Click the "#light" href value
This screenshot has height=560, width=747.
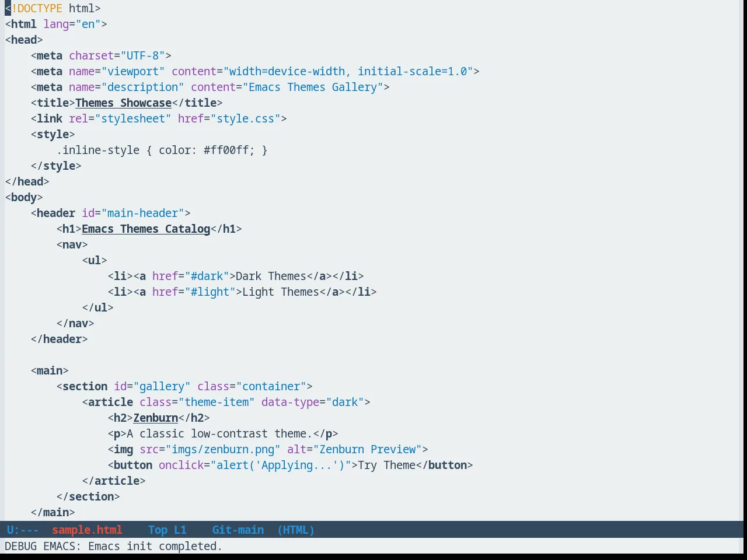[x=210, y=292]
